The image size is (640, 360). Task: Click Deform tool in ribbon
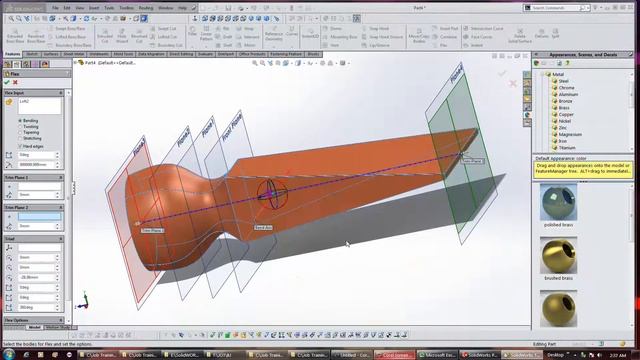[x=542, y=33]
